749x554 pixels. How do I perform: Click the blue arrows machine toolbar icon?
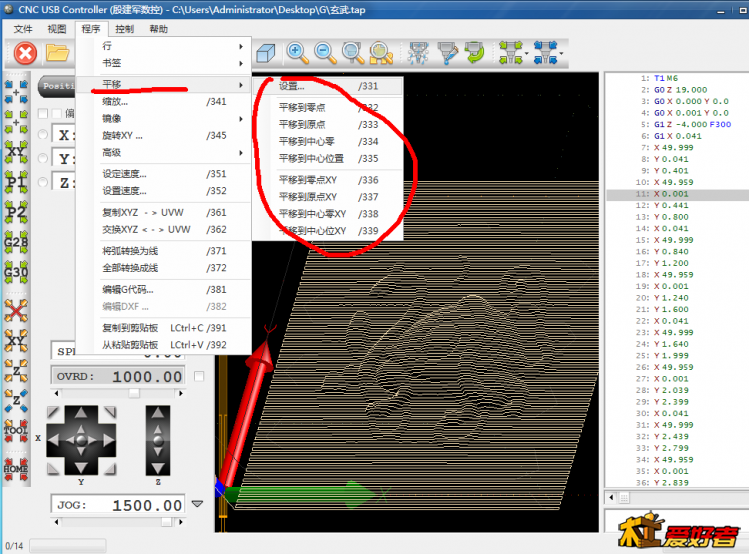545,53
